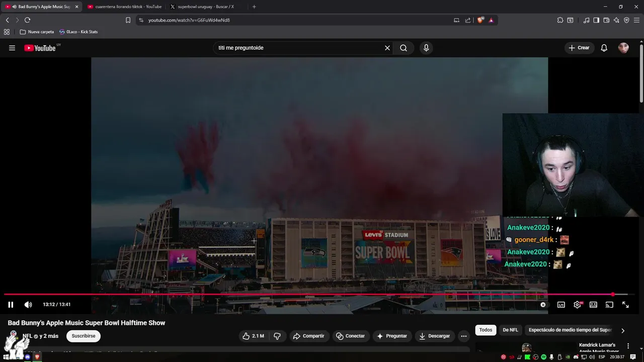The image size is (644, 362).
Task: Click the progress bar scrubber handle
Action: (x=613, y=295)
